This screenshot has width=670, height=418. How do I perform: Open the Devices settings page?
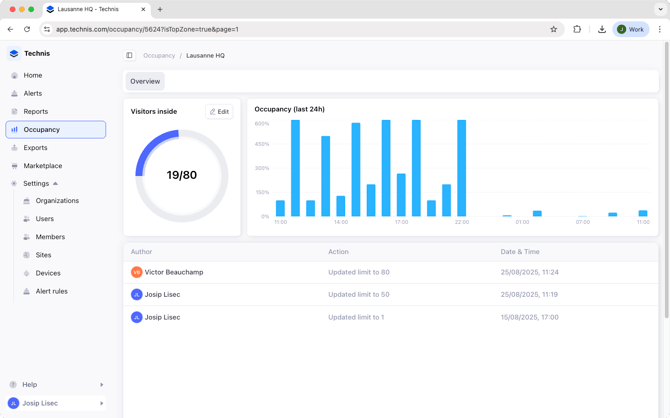coord(48,273)
